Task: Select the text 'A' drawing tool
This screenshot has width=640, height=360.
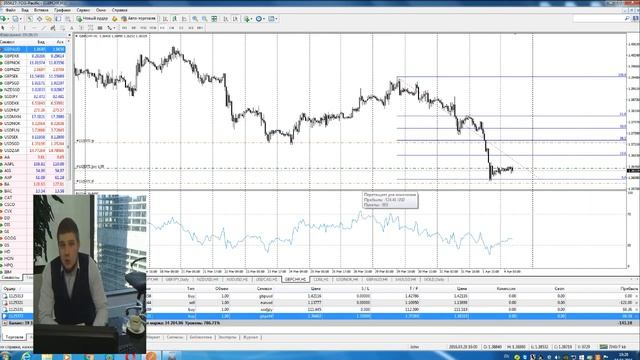Action: point(71,28)
